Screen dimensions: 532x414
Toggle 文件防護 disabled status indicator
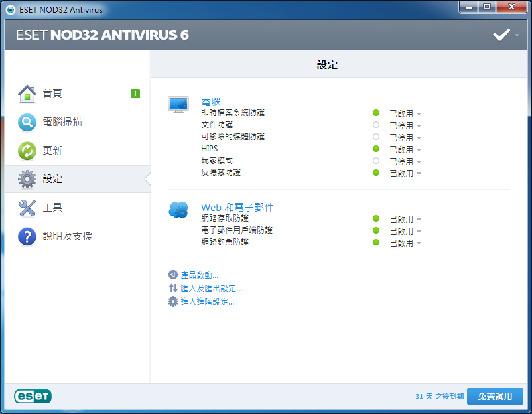[376, 125]
